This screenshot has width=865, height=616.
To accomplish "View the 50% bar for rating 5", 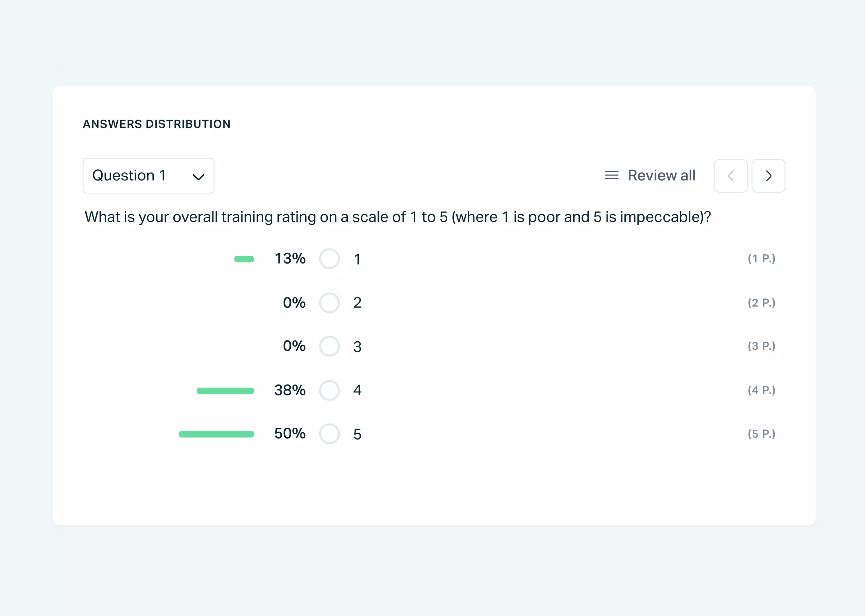I will [215, 434].
